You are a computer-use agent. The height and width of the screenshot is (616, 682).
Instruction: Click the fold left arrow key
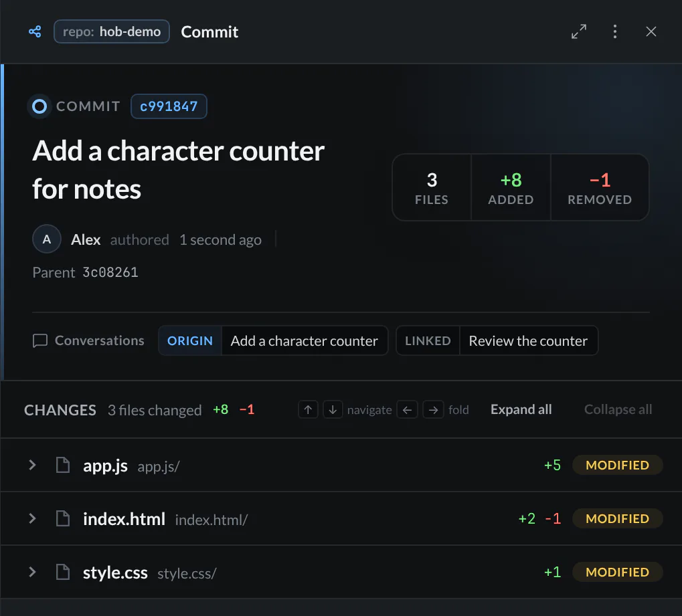(407, 410)
